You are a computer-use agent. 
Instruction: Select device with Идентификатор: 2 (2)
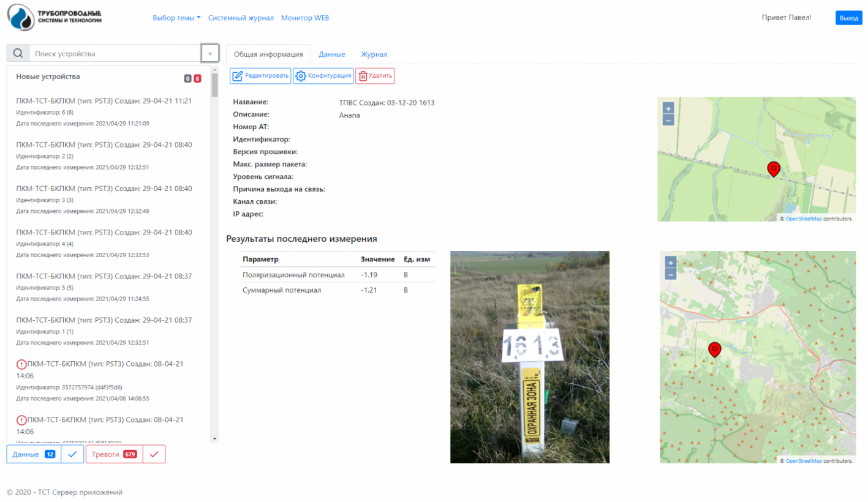tap(109, 155)
